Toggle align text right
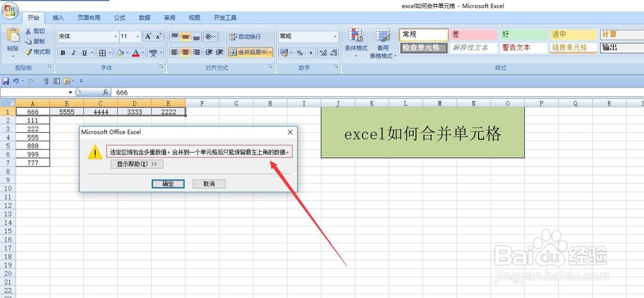The image size is (644, 298). point(196,52)
